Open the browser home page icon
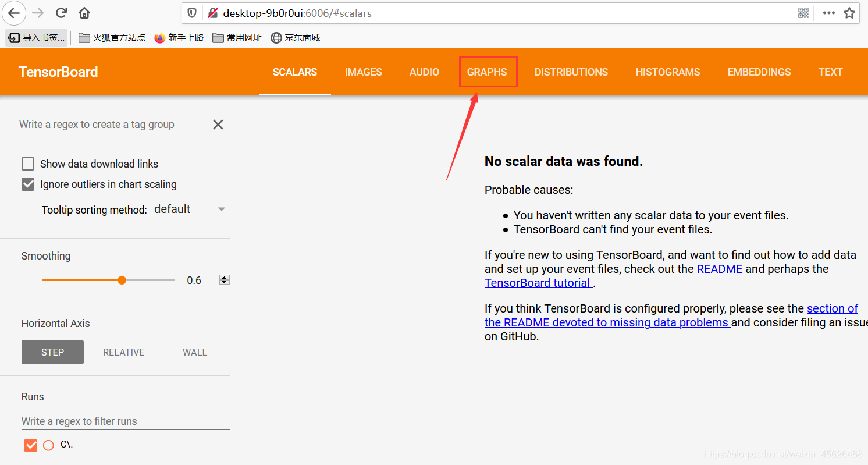 click(x=84, y=13)
